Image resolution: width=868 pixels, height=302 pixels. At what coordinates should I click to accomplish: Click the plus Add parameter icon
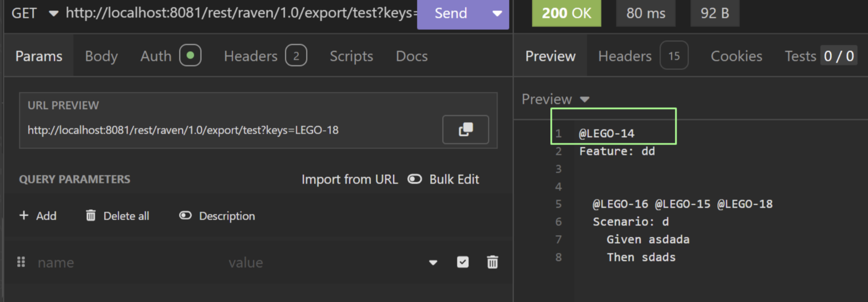(24, 216)
